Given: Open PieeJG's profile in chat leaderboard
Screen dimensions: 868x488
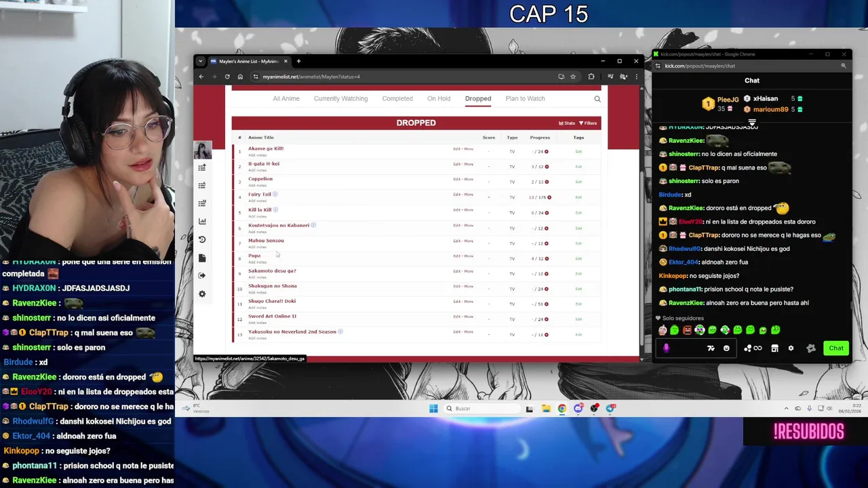Looking at the screenshot, I should coord(728,100).
